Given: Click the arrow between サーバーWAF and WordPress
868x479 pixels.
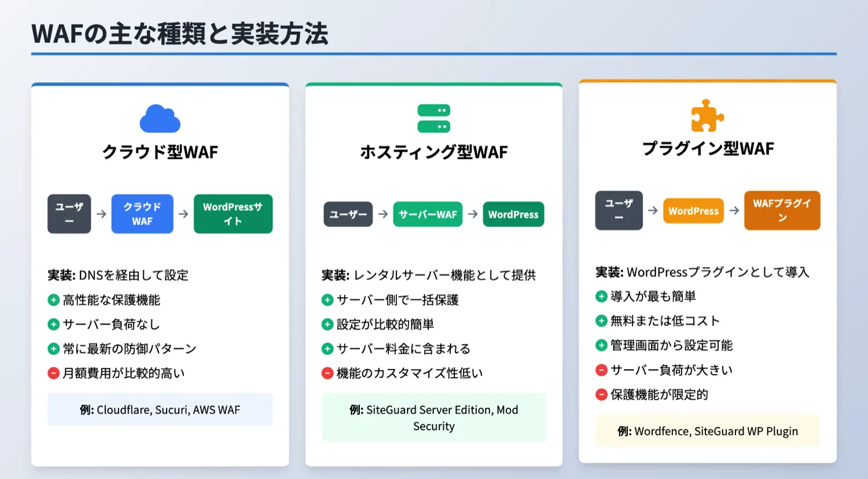Looking at the screenshot, I should click(x=473, y=214).
